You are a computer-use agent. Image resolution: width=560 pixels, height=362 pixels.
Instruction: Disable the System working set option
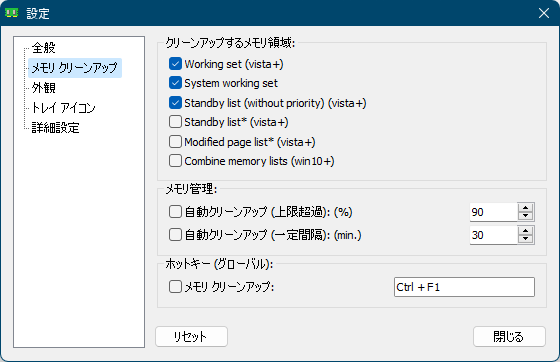175,83
